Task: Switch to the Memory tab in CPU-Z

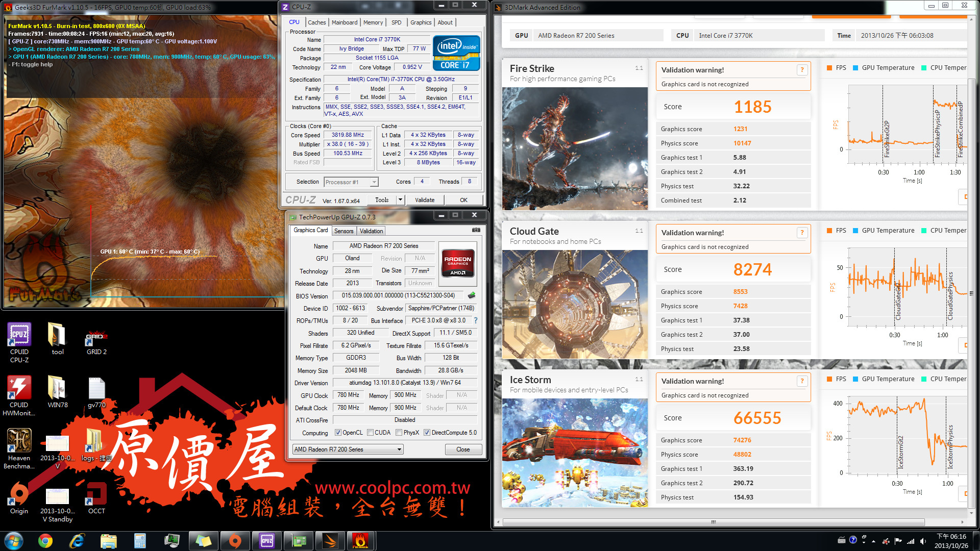Action: coord(373,22)
